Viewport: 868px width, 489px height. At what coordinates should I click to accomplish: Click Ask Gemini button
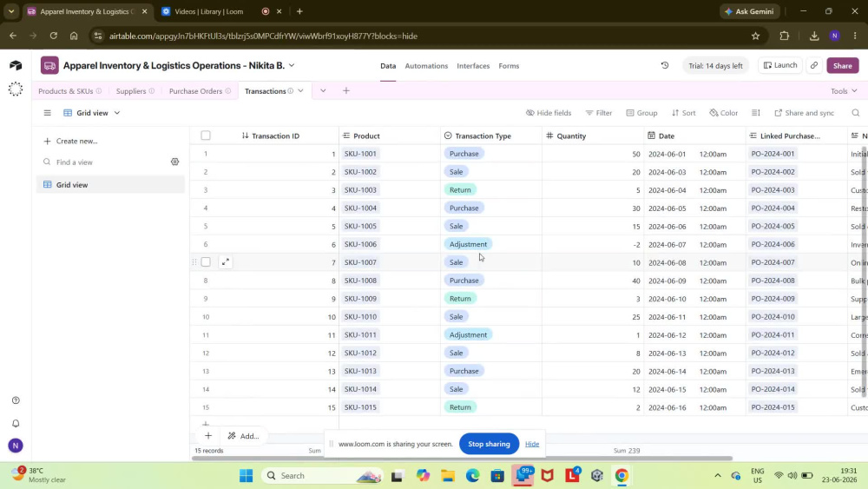coord(750,11)
